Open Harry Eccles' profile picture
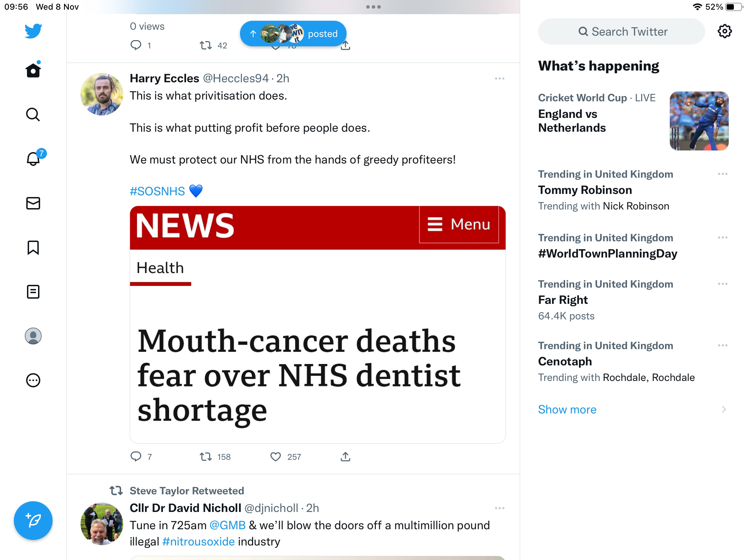The image size is (747, 560). tap(102, 94)
